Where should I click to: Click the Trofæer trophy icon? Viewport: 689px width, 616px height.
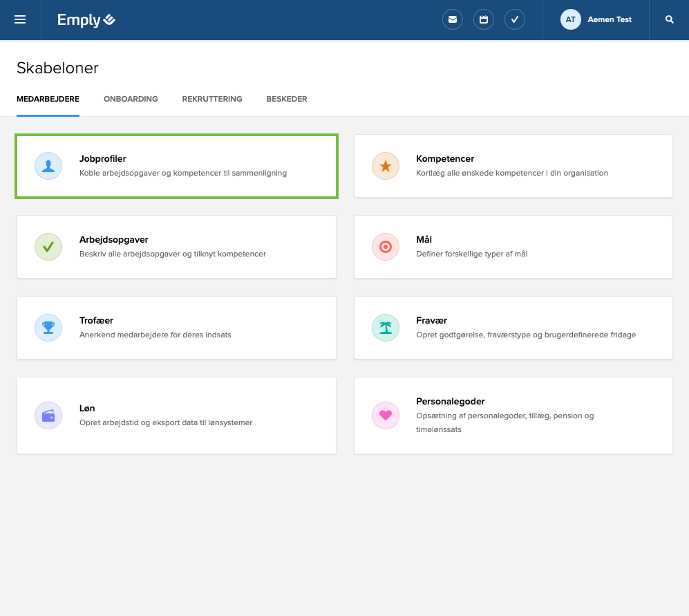point(48,328)
